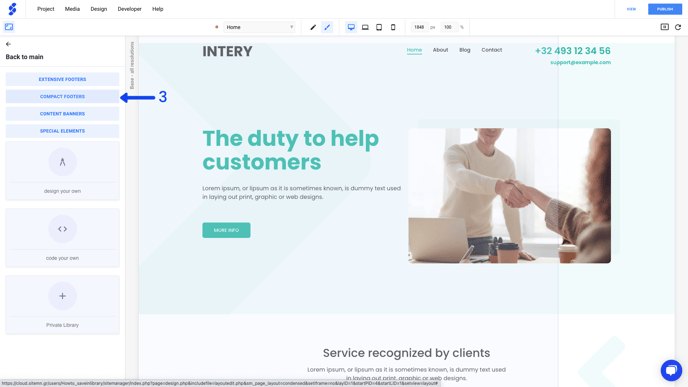Click the More Info button
The image size is (688, 387).
(226, 230)
